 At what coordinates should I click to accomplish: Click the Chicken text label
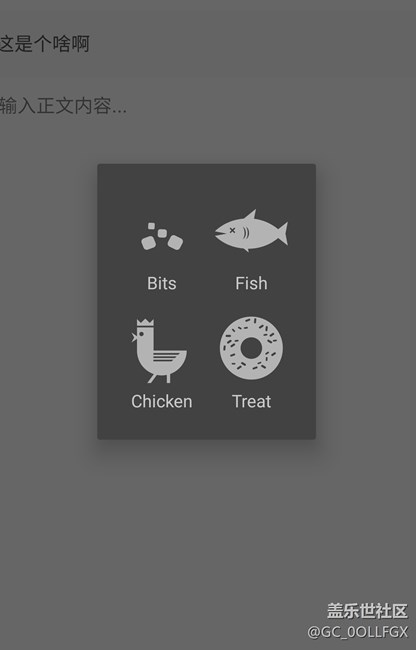(162, 401)
